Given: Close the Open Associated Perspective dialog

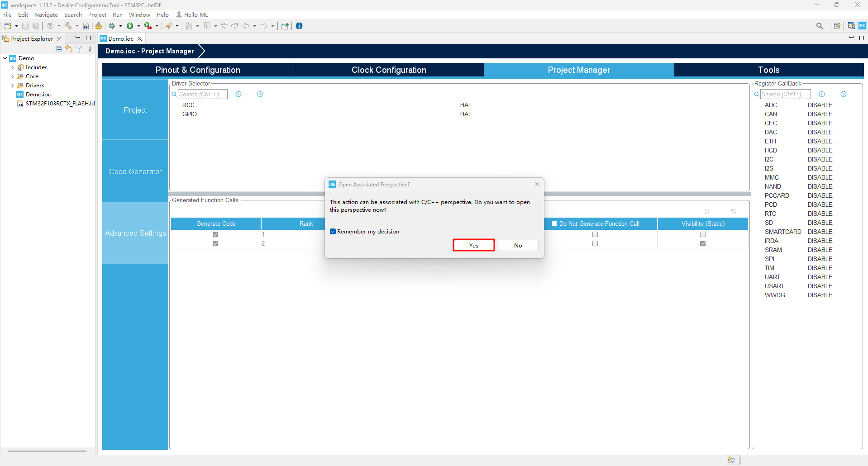Looking at the screenshot, I should coord(537,184).
